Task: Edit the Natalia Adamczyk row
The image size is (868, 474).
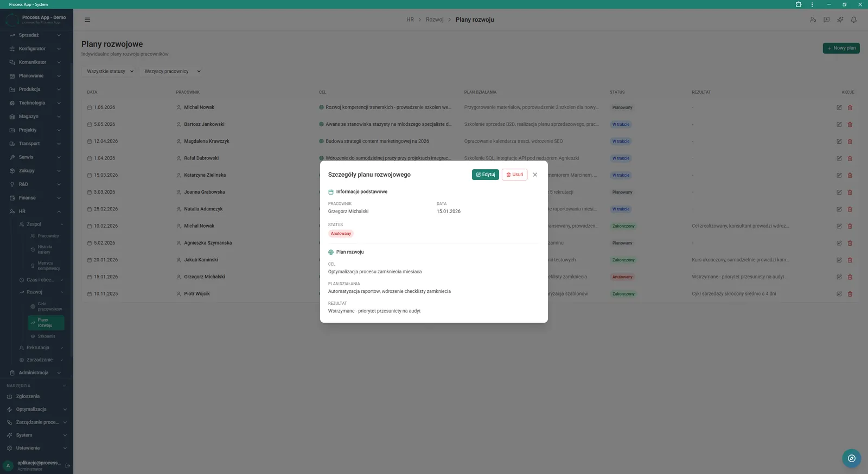Action: (x=839, y=209)
